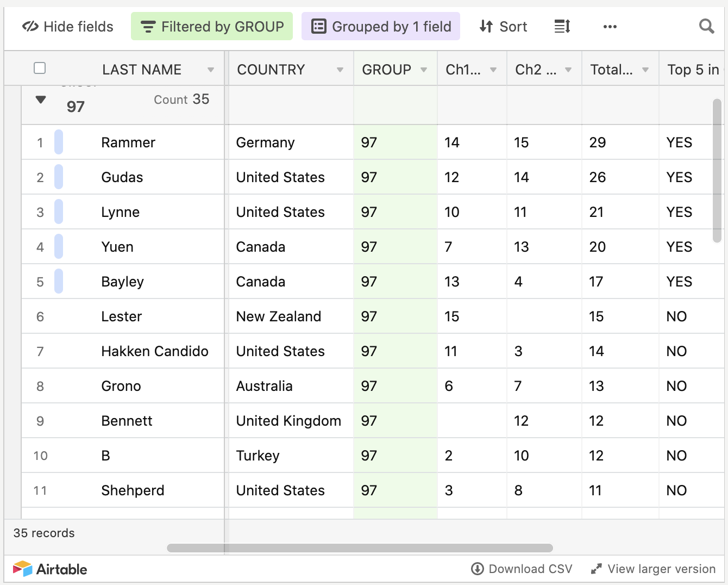Open the GROUP column dropdown arrow
The image size is (728, 585).
click(424, 70)
